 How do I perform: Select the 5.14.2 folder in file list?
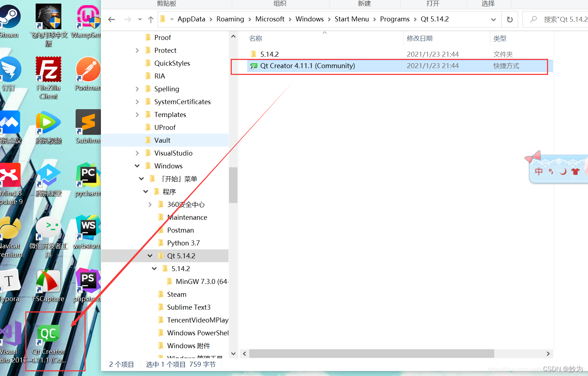tap(399, 54)
